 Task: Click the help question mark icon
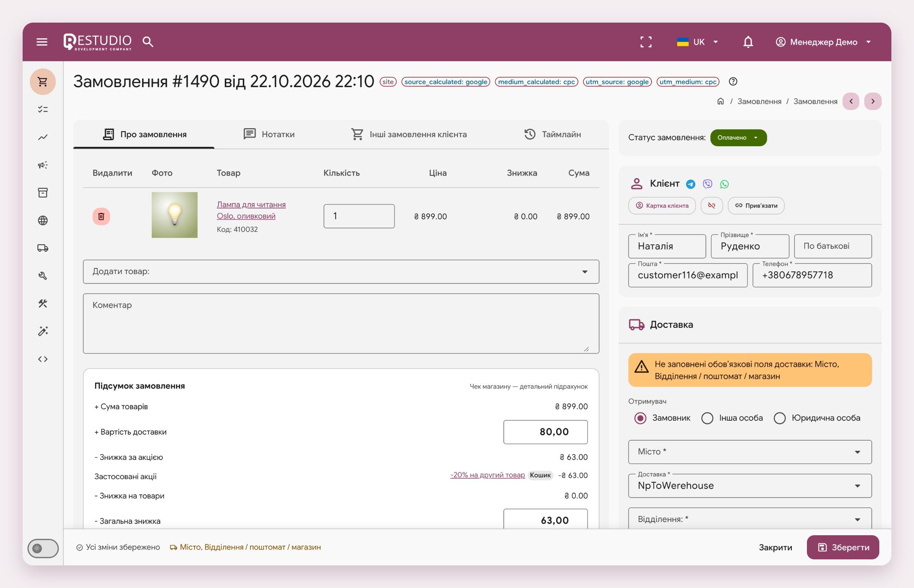tap(733, 81)
